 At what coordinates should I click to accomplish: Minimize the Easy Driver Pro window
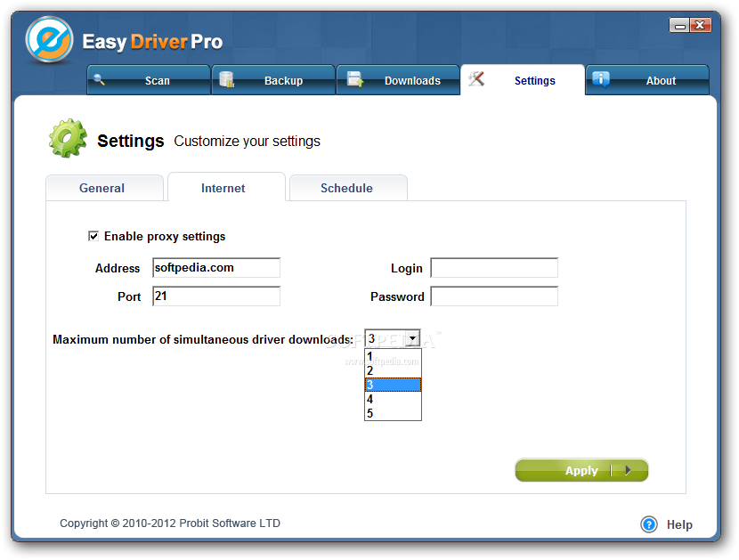pos(679,26)
